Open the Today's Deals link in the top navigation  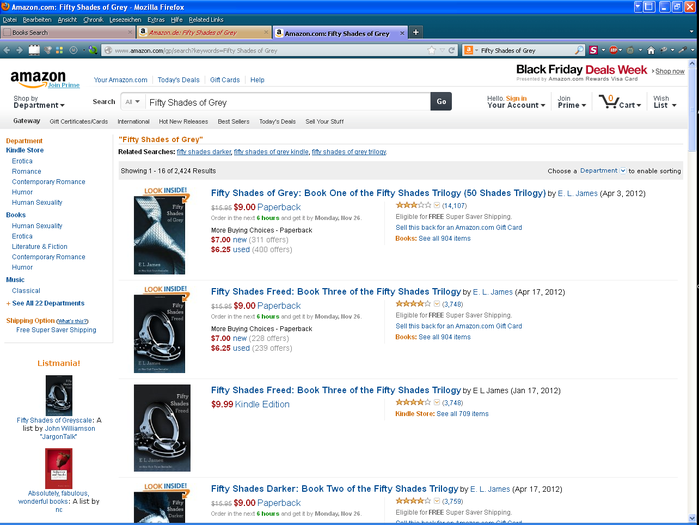pyautogui.click(x=178, y=80)
